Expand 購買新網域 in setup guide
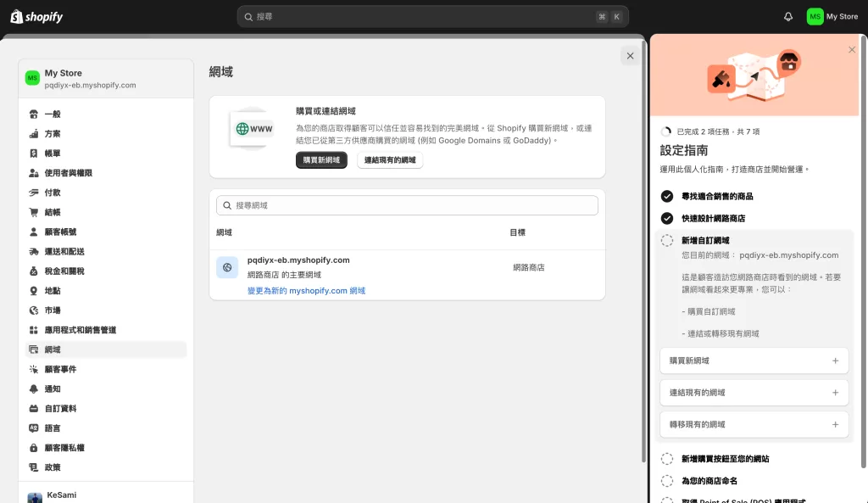Screen dimensions: 868x503 point(754,360)
